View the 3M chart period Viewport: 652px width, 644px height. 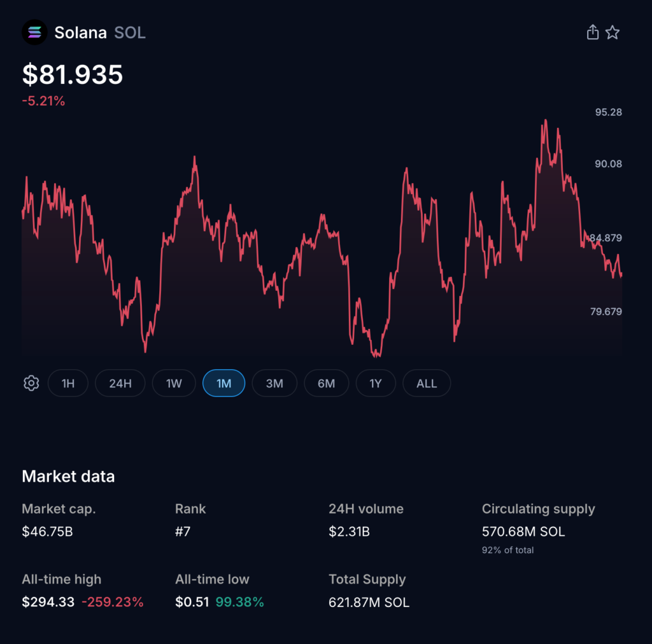click(274, 383)
